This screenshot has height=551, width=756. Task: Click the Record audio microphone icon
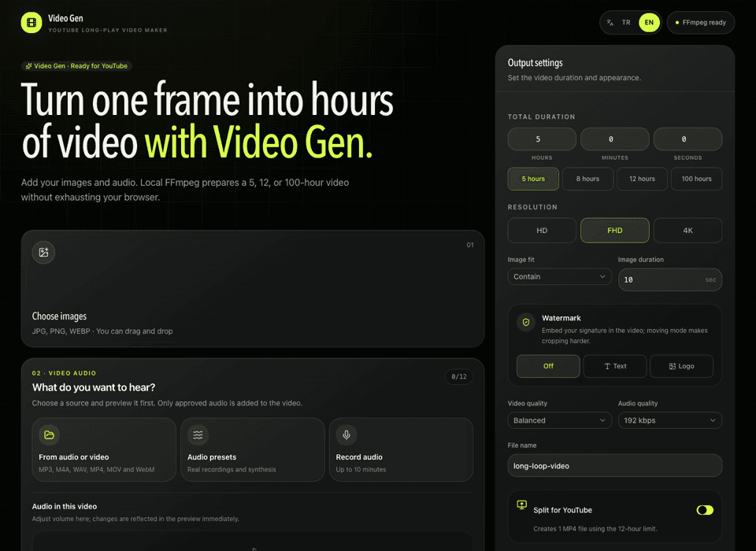(x=346, y=435)
